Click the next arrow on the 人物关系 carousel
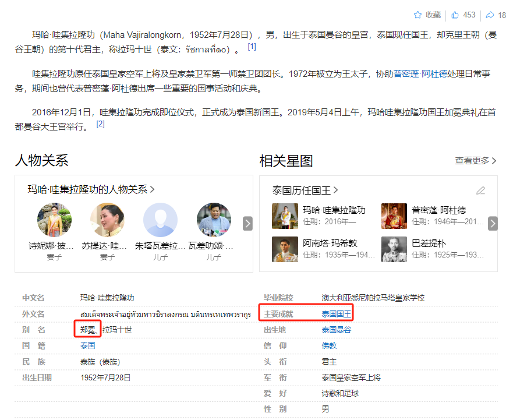The height and width of the screenshot is (420, 506). click(x=248, y=223)
